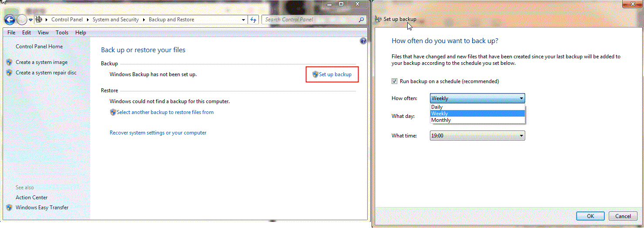Click Select another backup to restore files from
Image resolution: width=644 pixels, height=228 pixels.
pos(165,112)
